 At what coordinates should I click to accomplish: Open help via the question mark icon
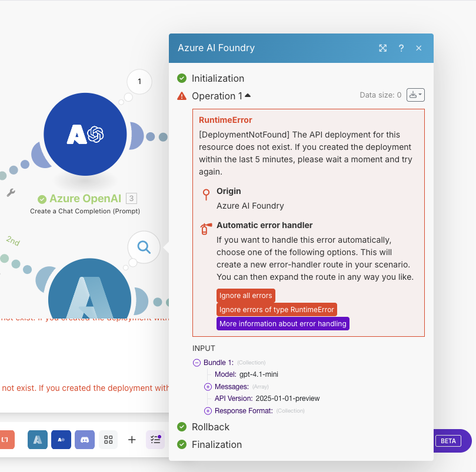click(401, 48)
